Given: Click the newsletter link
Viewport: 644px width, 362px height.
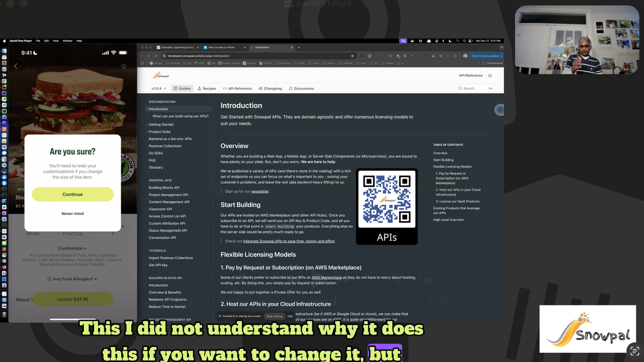Looking at the screenshot, I should click(x=260, y=191).
